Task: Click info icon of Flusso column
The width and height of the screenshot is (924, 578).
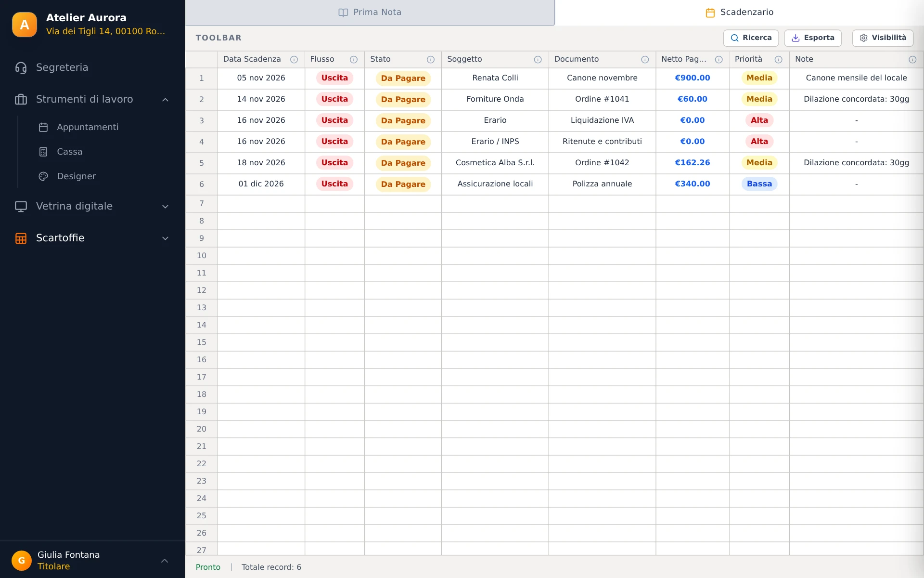Action: (354, 59)
